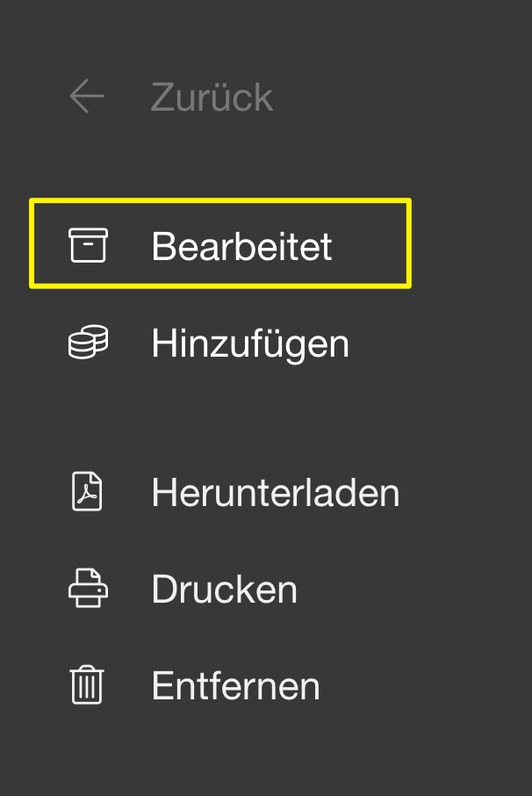Click the coin stack icon beside Hinzufügen

[x=88, y=343]
